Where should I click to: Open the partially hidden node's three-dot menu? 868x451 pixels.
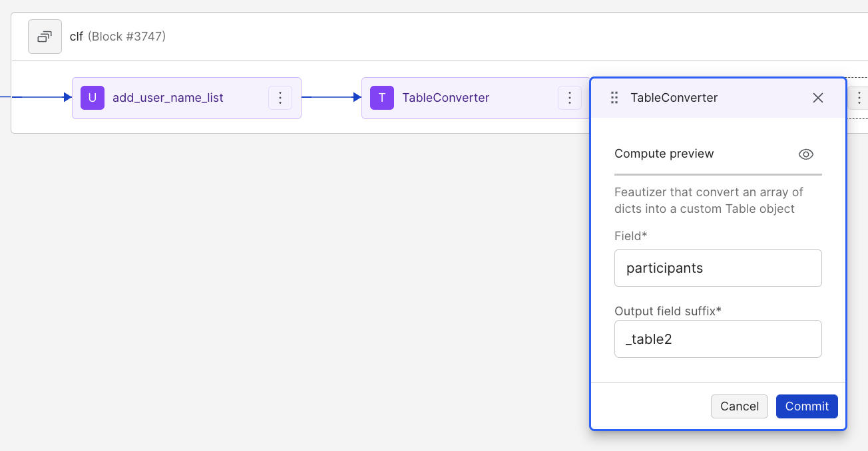pyautogui.click(x=859, y=98)
